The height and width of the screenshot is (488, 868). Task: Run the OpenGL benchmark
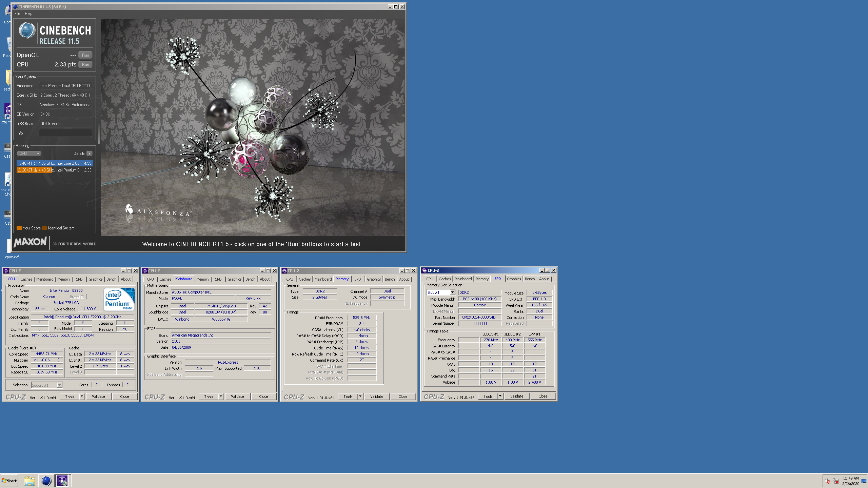point(85,55)
